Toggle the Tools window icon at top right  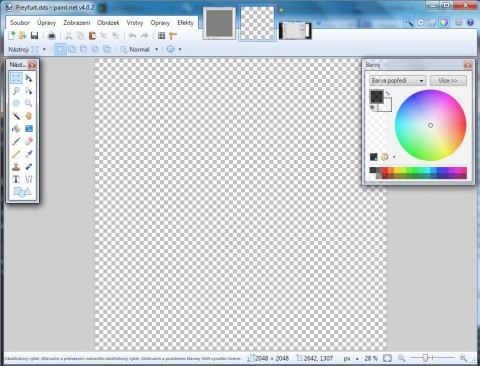409,22
